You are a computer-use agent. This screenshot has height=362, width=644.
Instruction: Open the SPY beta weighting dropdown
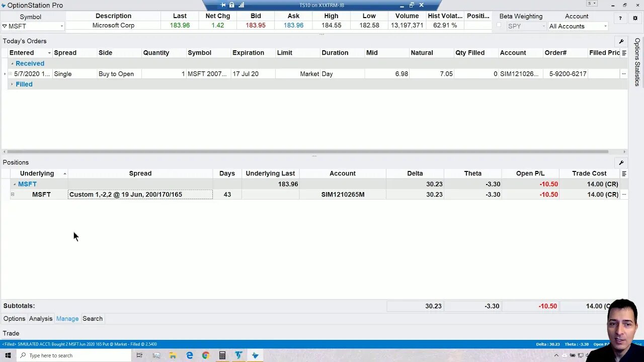pyautogui.click(x=543, y=26)
